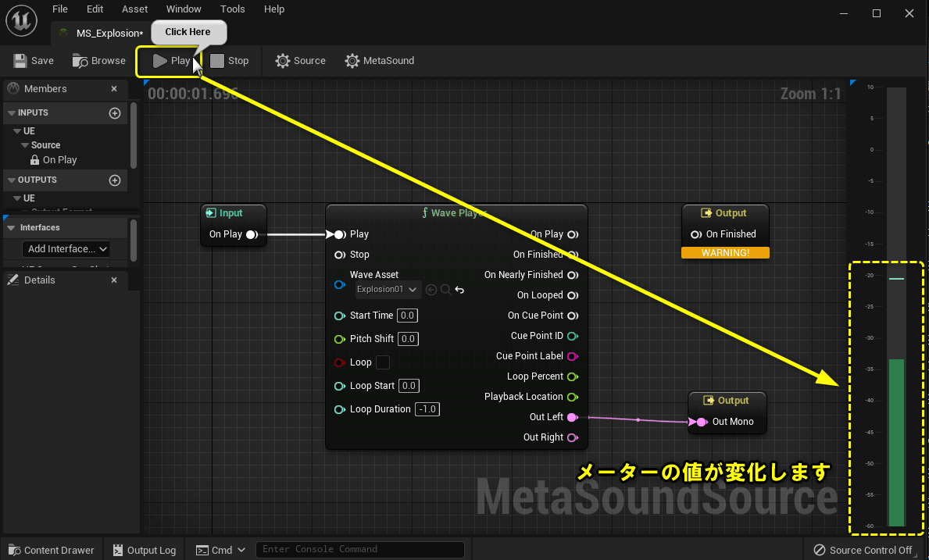Click the Play button

(171, 60)
